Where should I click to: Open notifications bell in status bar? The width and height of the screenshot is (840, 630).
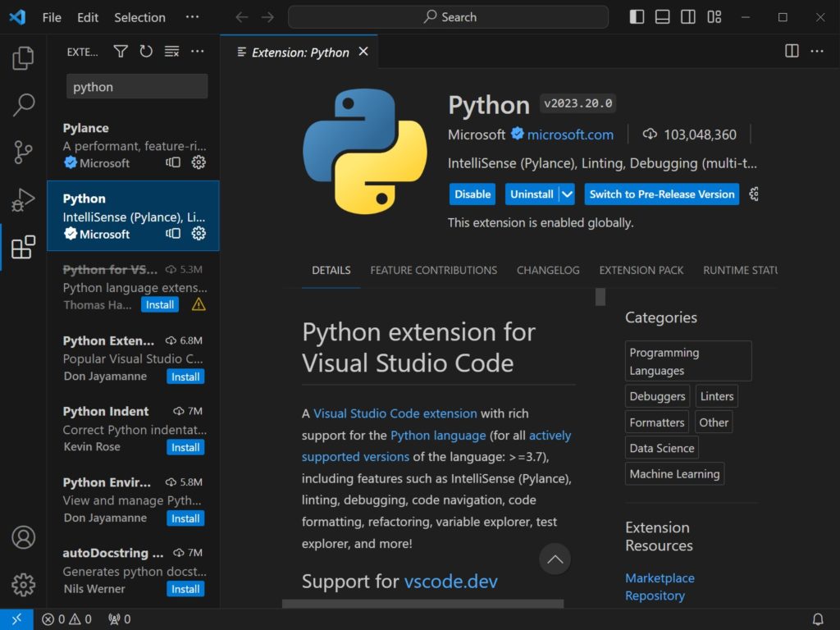click(x=818, y=619)
